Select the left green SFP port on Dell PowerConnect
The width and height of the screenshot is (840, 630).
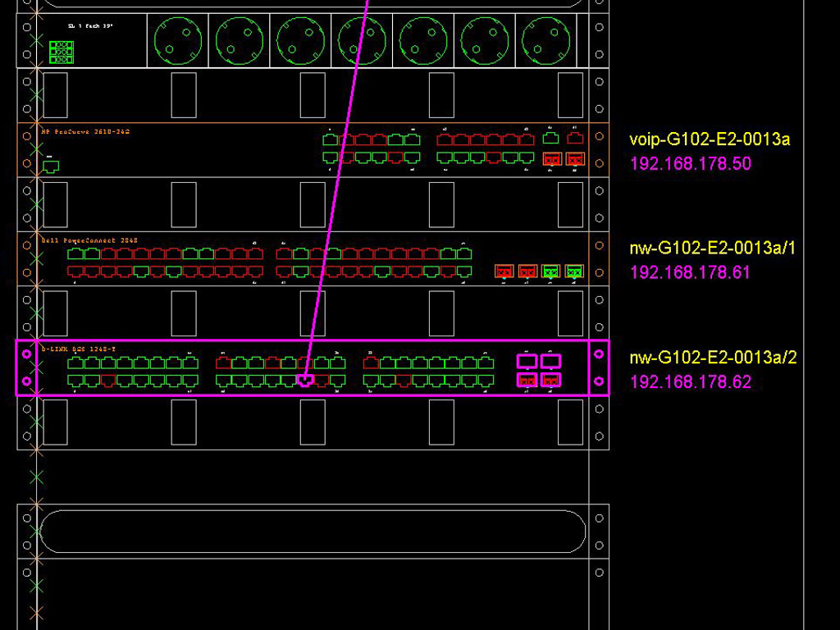[x=550, y=271]
